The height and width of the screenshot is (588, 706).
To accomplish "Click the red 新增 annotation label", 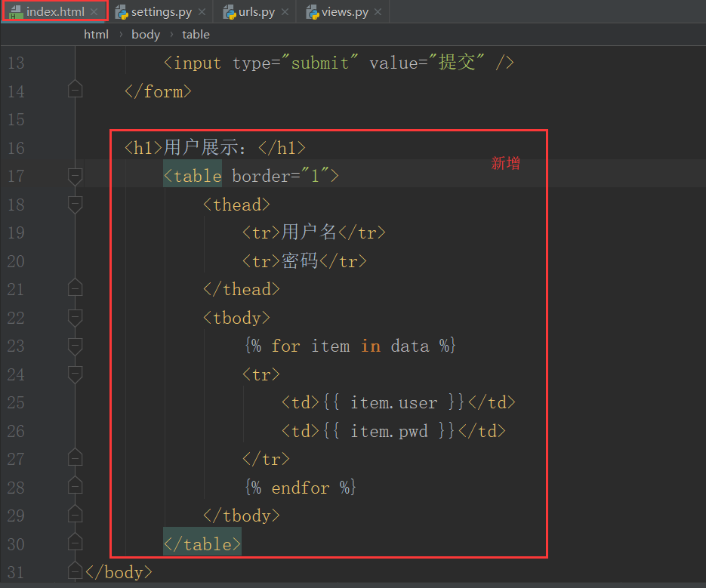I will point(506,163).
